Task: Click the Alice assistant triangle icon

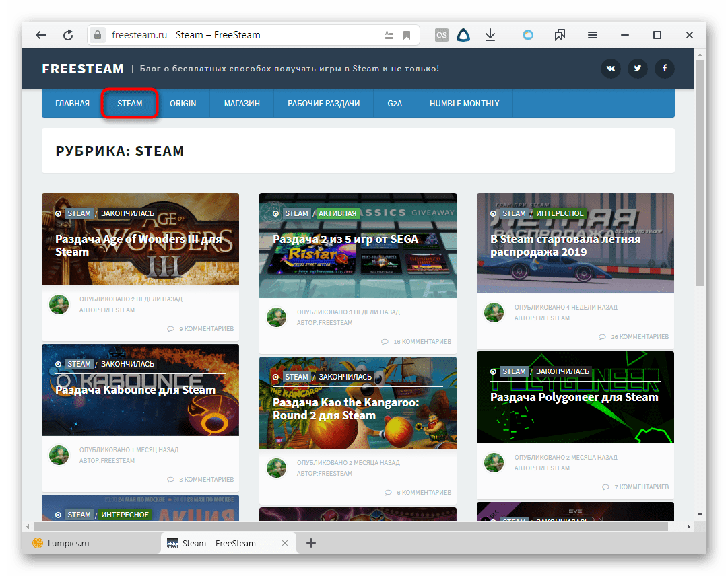Action: [463, 35]
